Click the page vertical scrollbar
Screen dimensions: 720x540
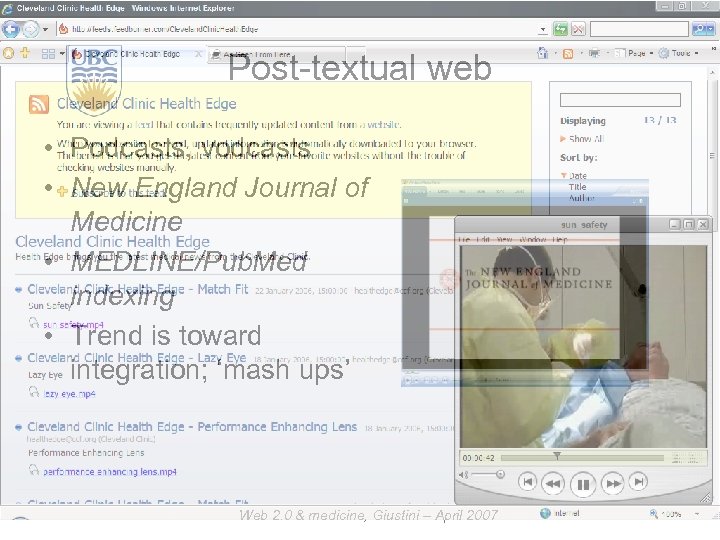coord(712,285)
